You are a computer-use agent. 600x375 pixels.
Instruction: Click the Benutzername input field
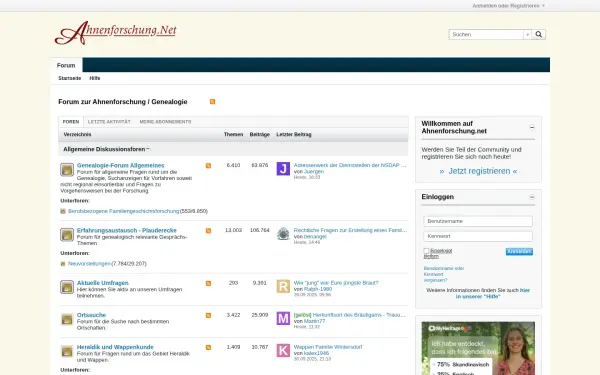point(478,221)
